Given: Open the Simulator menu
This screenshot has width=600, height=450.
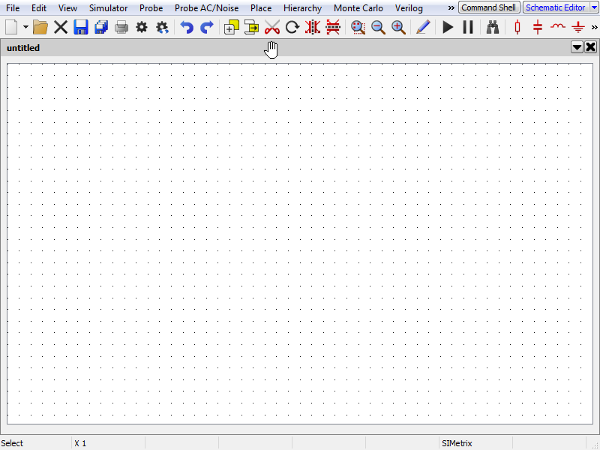Looking at the screenshot, I should [x=108, y=8].
